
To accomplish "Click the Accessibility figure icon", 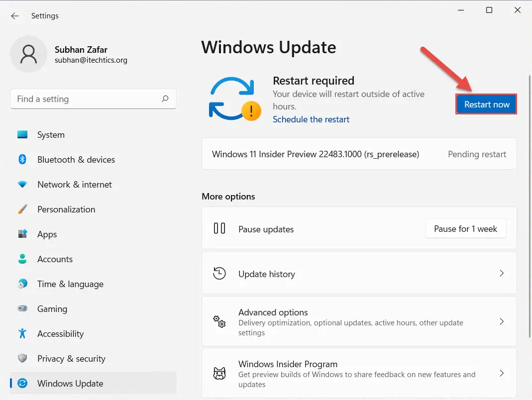I will pyautogui.click(x=22, y=333).
